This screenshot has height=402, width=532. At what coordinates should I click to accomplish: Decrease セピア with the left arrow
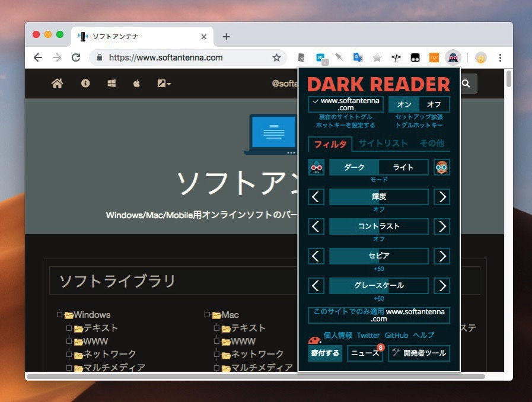pos(316,256)
